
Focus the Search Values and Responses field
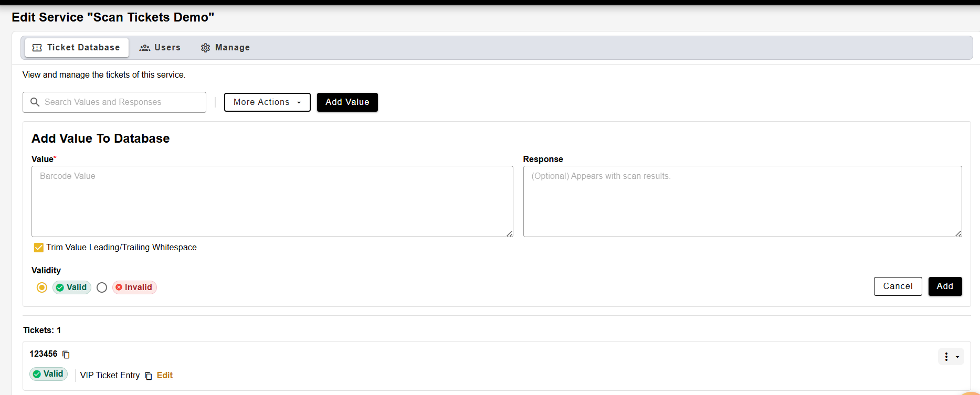coord(114,102)
